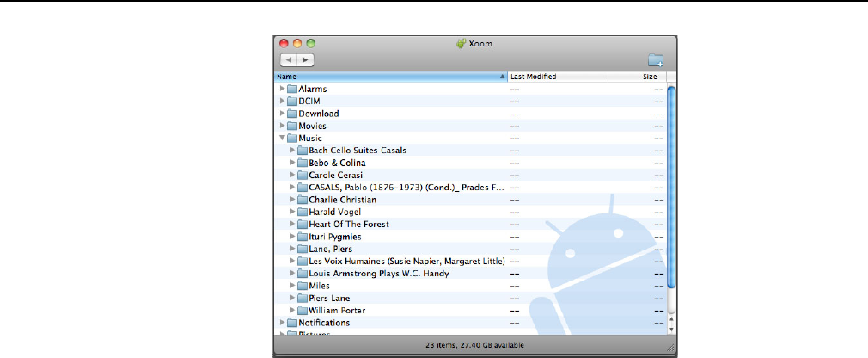
Task: Expand the Download folder
Action: pos(283,114)
